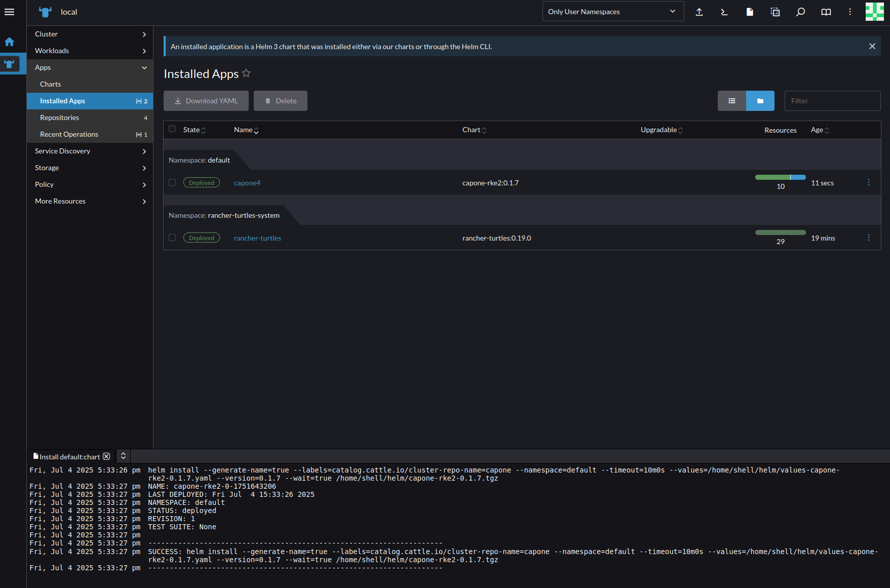This screenshot has width=890, height=588.
Task: Expand the Policy menu section
Action: pyautogui.click(x=90, y=184)
